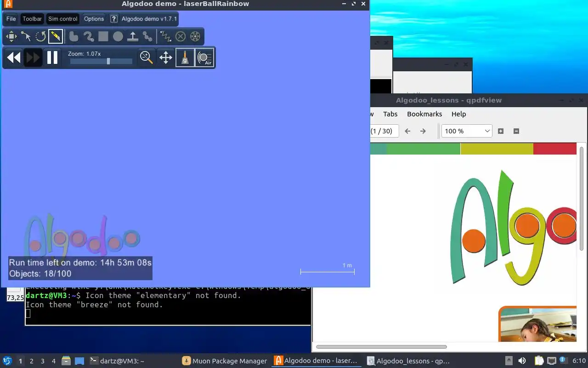This screenshot has width=588, height=368.
Task: Pause the Algodoo simulation
Action: pyautogui.click(x=52, y=57)
